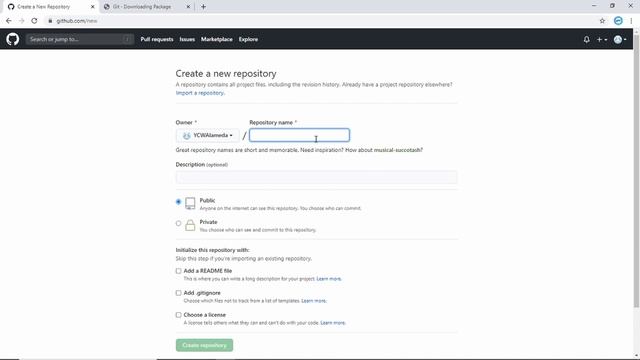Image resolution: width=640 pixels, height=360 pixels.
Task: Open the browser profile icon
Action: coord(618,21)
